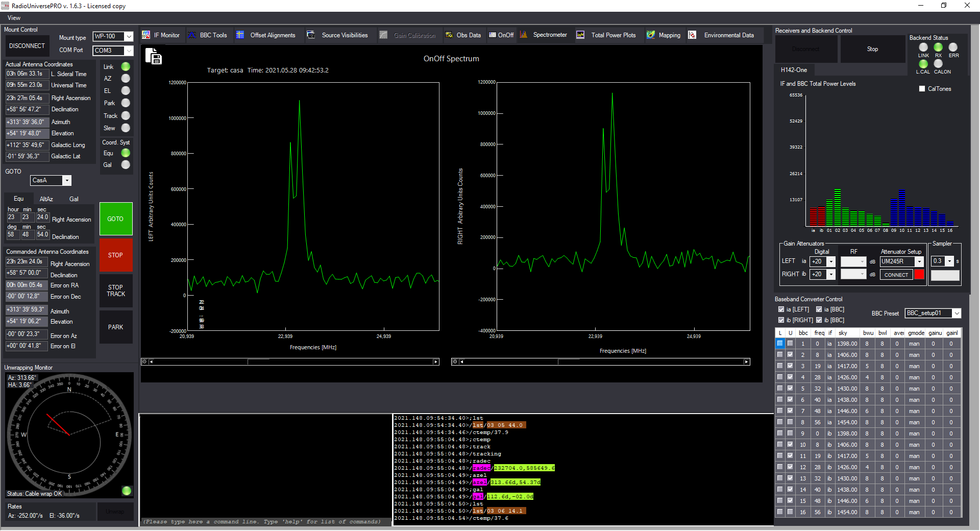The height and width of the screenshot is (531, 980).
Task: Click the BBC Tools icon
Action: (192, 35)
